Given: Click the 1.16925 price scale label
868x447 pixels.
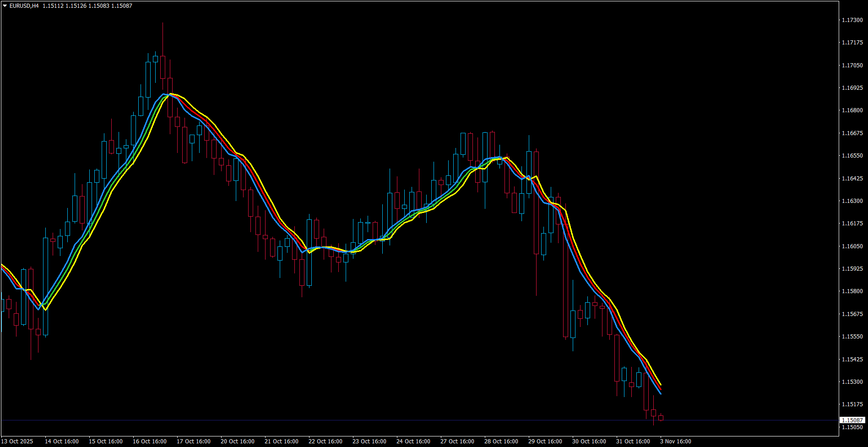Looking at the screenshot, I should [x=852, y=88].
